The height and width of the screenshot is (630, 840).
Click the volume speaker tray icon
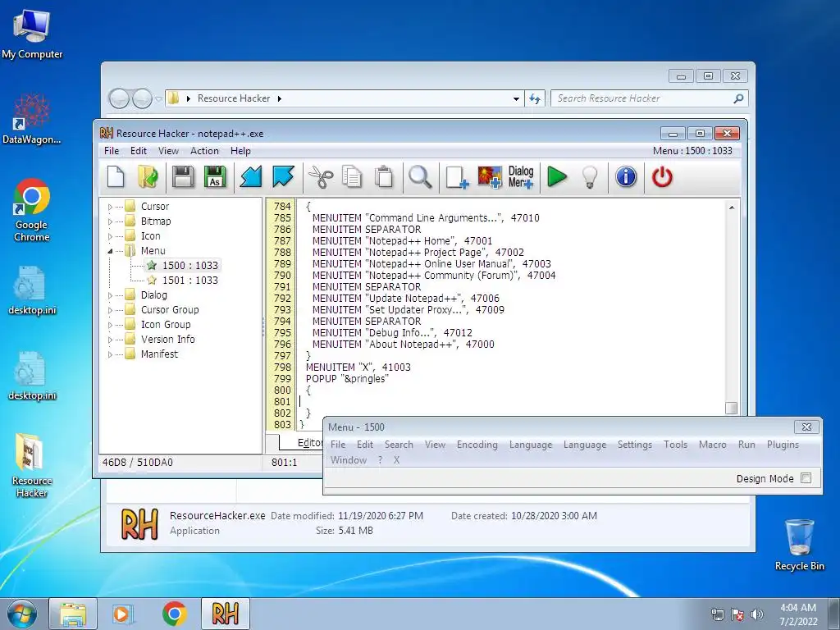point(756,614)
